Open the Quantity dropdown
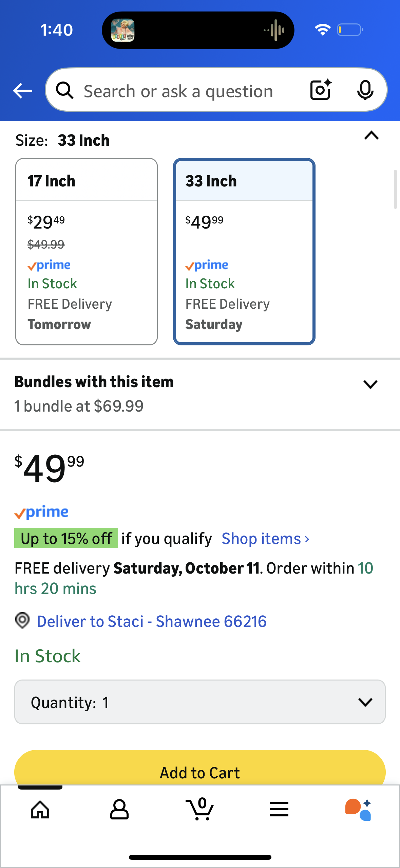The width and height of the screenshot is (400, 868). pyautogui.click(x=200, y=702)
